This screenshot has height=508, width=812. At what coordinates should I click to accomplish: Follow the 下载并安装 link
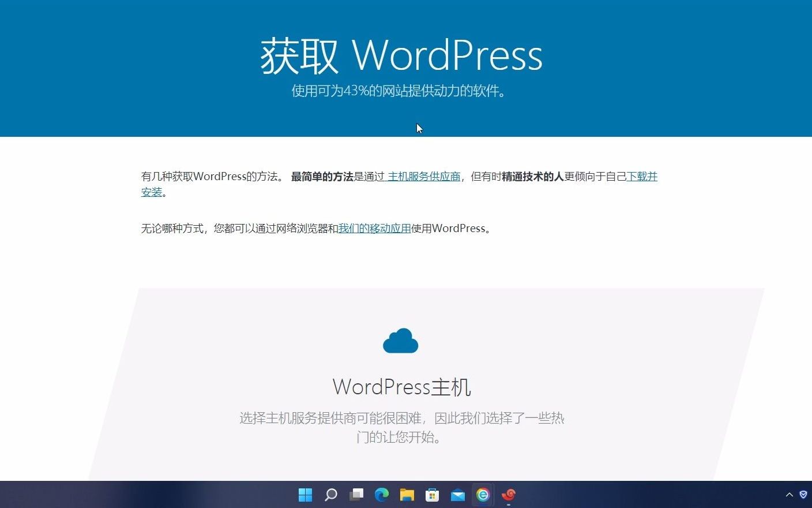point(641,177)
